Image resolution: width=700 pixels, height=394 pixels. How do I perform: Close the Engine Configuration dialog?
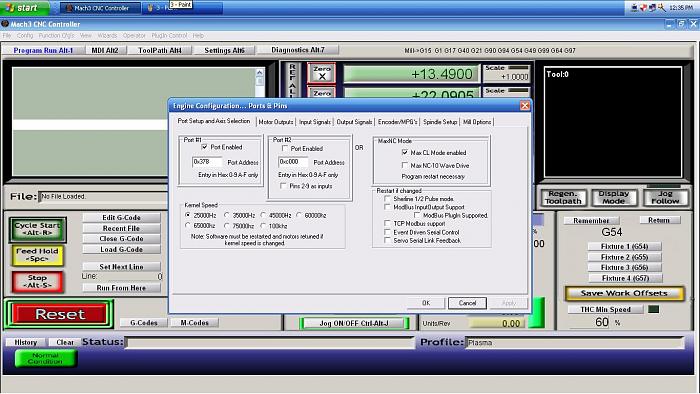pyautogui.click(x=525, y=106)
